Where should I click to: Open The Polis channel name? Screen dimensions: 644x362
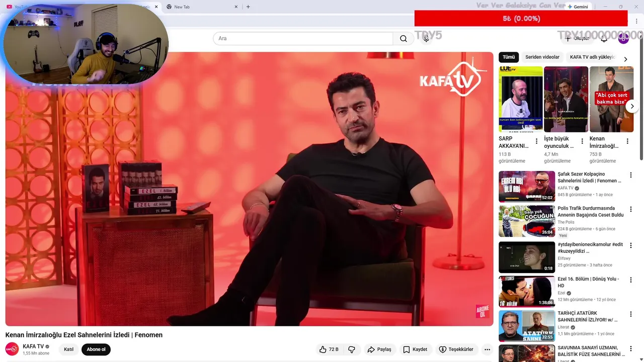pyautogui.click(x=566, y=222)
